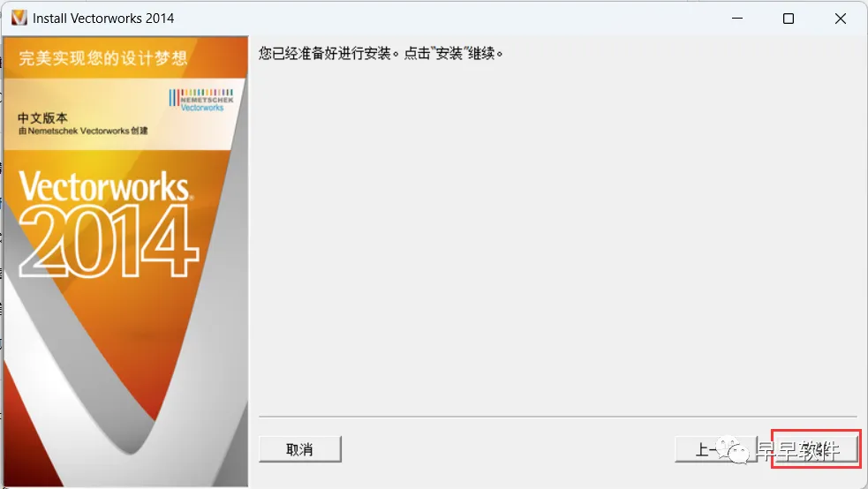This screenshot has width=868, height=489.
Task: Click the 中文版本 label
Action: click(42, 117)
